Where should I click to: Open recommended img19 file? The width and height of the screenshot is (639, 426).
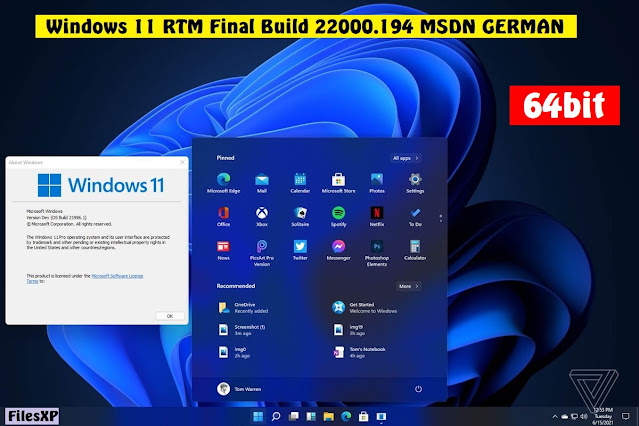point(349,330)
